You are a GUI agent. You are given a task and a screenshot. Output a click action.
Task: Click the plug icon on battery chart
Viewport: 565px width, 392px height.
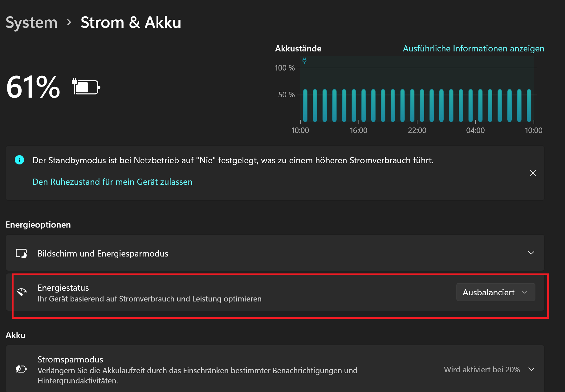coord(304,61)
